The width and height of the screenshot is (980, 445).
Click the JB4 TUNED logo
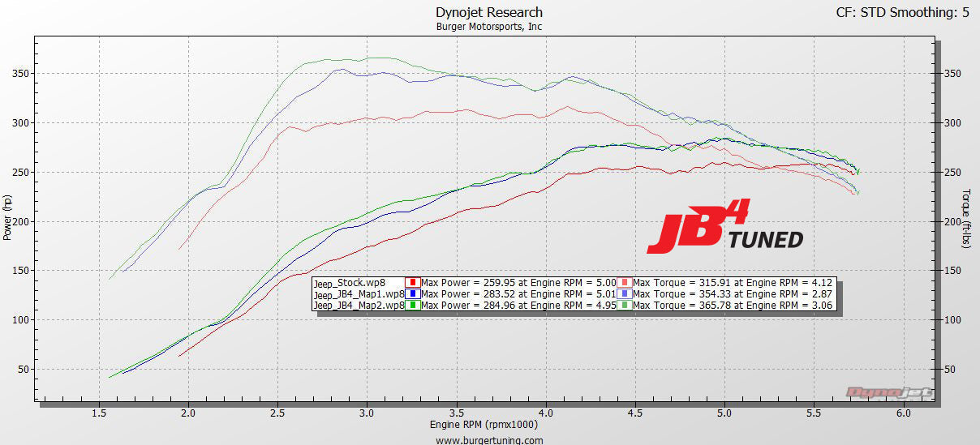point(724,227)
